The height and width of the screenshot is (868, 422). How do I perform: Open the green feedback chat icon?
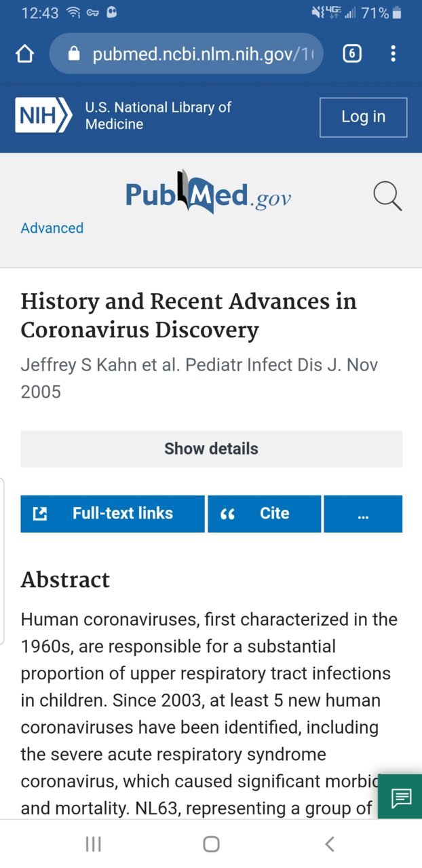(401, 797)
